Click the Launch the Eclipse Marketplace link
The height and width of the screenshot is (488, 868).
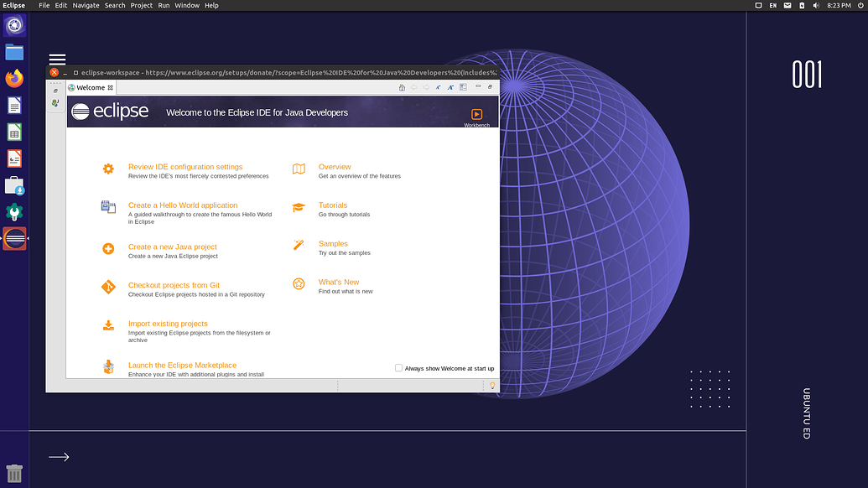(x=183, y=365)
